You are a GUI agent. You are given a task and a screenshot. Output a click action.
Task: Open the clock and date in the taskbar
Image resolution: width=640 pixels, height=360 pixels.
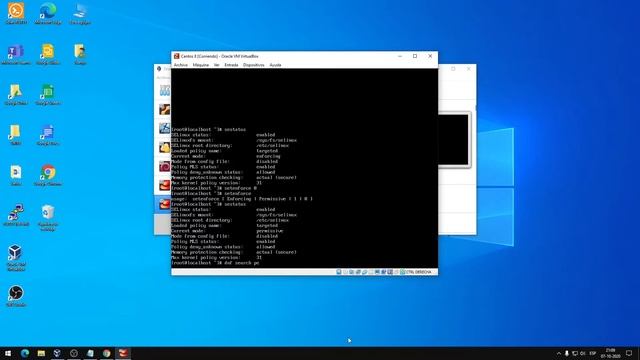[610, 353]
